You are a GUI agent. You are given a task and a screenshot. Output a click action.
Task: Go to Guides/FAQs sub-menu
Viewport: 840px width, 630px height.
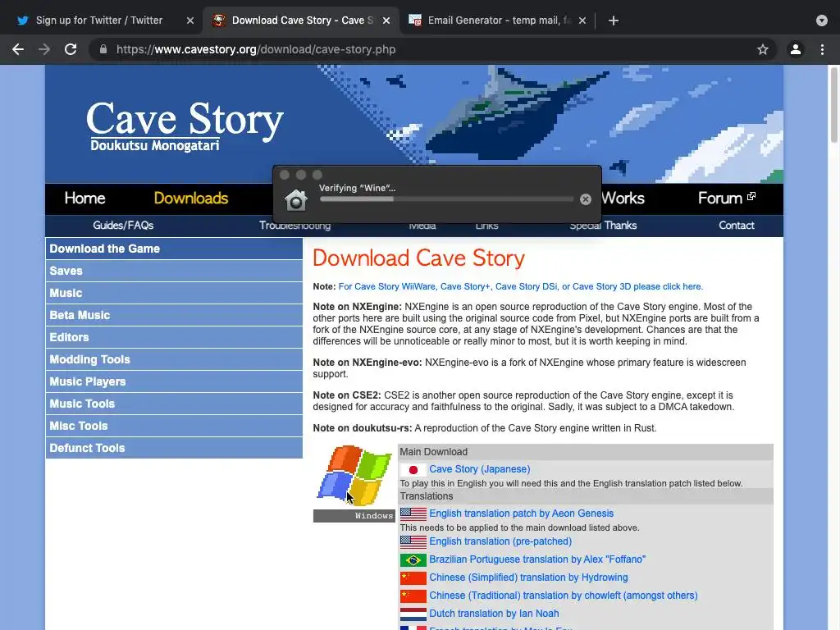pyautogui.click(x=123, y=226)
